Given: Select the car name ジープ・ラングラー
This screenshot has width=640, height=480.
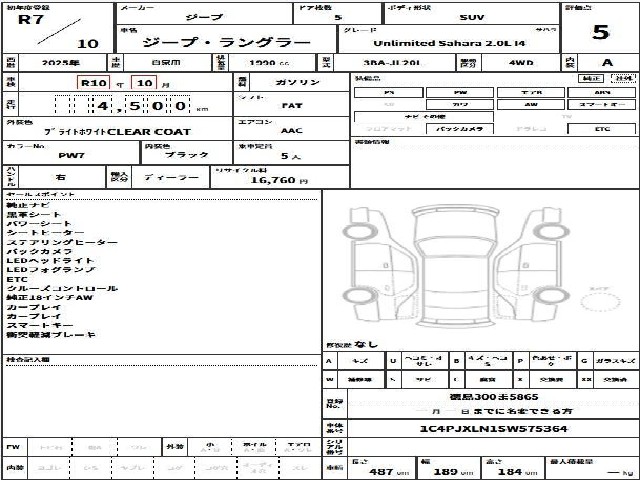Looking at the screenshot, I should pos(227,42).
